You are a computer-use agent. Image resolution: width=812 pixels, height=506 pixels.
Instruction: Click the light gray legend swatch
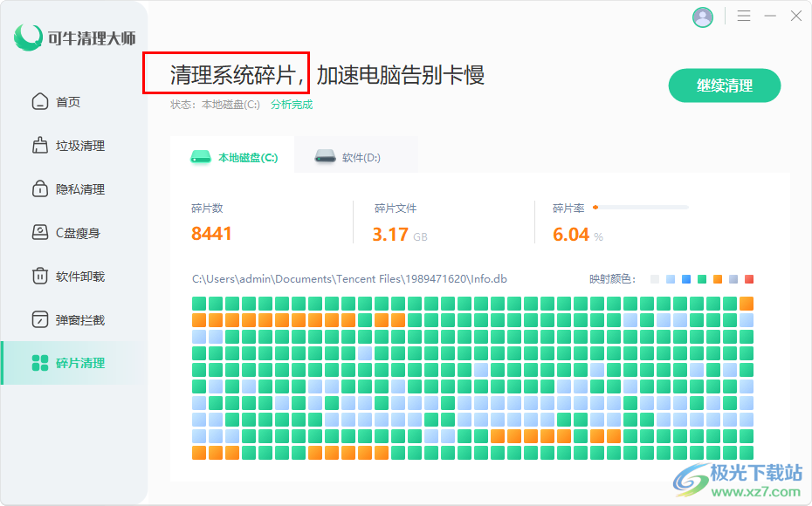pos(655,279)
